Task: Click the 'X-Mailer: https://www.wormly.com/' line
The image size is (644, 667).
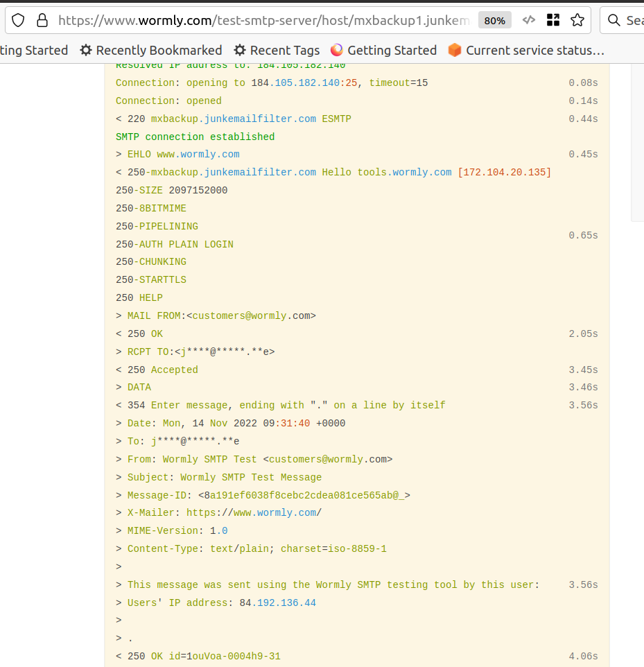Action: point(218,513)
